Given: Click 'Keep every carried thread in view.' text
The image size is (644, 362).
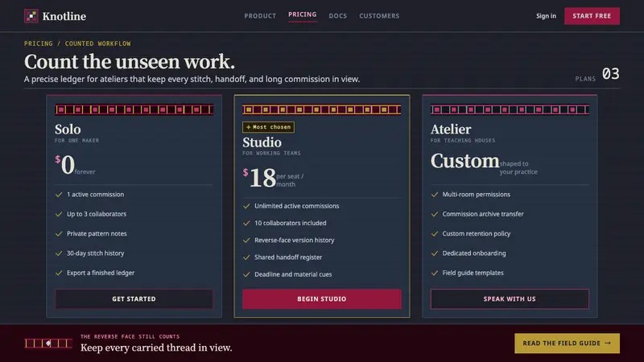Looking at the screenshot, I should [156, 348].
